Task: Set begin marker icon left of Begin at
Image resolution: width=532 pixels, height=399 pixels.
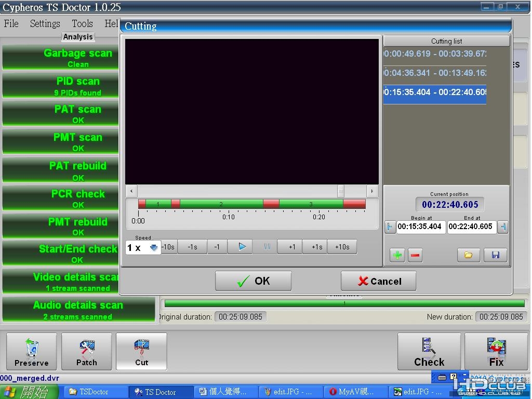Action: tap(390, 227)
